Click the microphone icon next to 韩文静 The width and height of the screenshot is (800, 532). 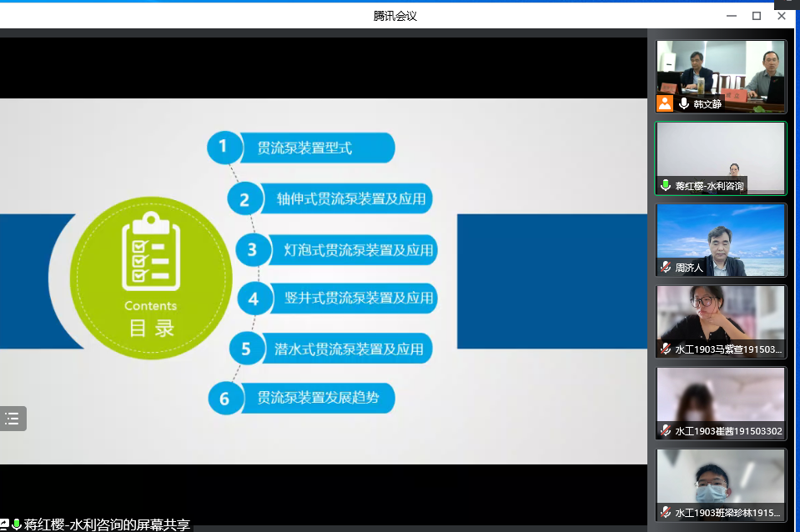(x=684, y=103)
